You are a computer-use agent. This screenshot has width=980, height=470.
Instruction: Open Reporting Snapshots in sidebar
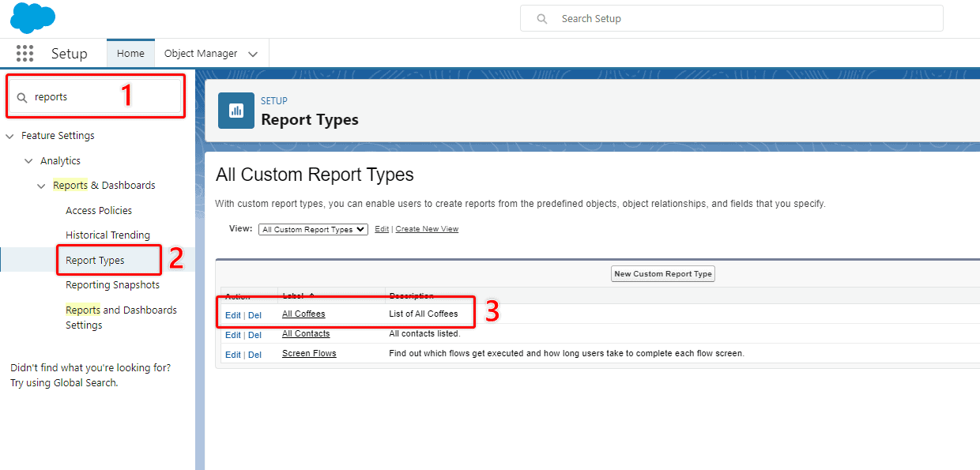coord(112,285)
